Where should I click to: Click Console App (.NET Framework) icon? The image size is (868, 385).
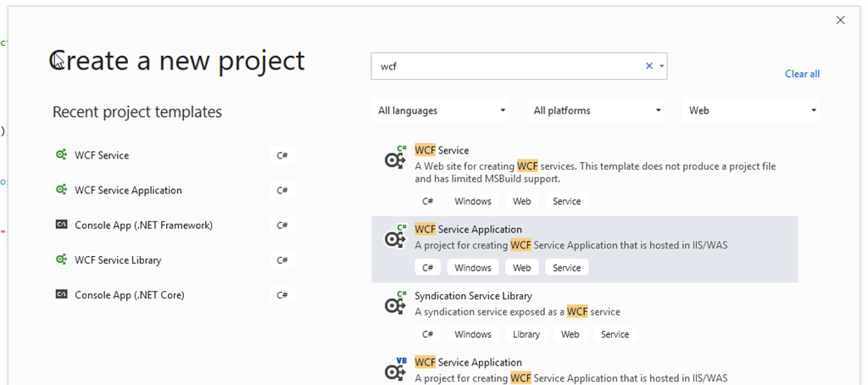click(x=61, y=225)
